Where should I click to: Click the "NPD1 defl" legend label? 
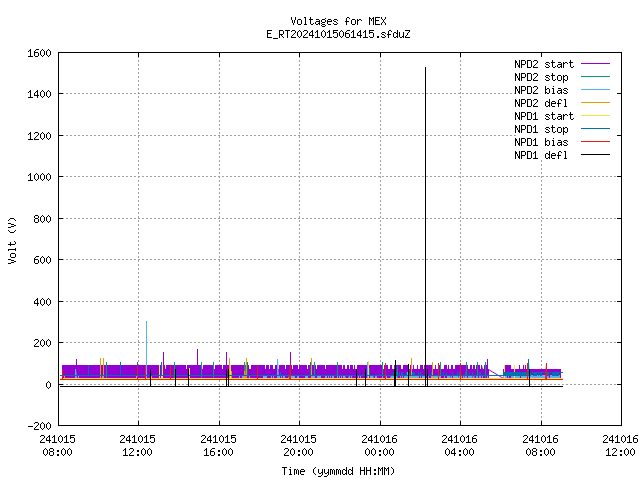click(x=541, y=156)
